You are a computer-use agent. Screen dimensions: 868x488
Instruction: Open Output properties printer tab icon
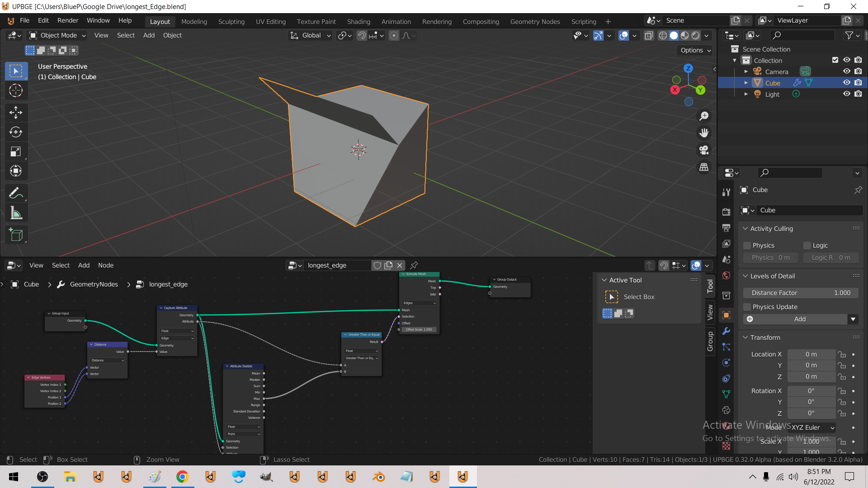726,228
